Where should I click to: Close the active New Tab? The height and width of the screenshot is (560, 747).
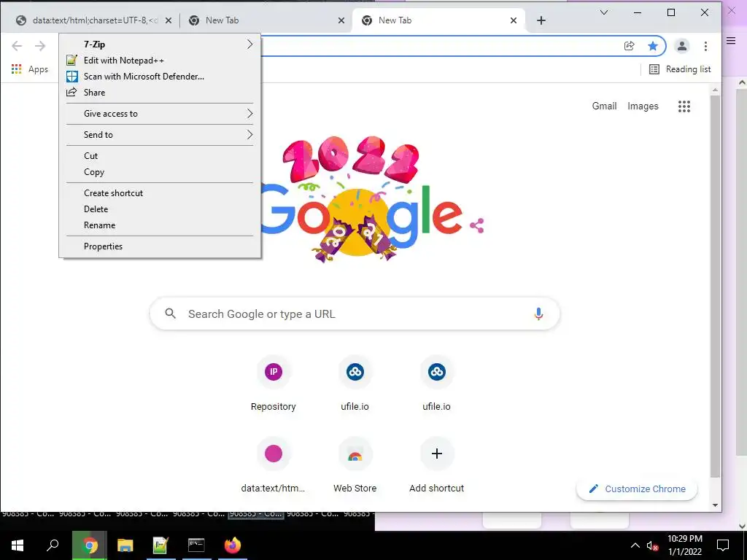(x=513, y=20)
